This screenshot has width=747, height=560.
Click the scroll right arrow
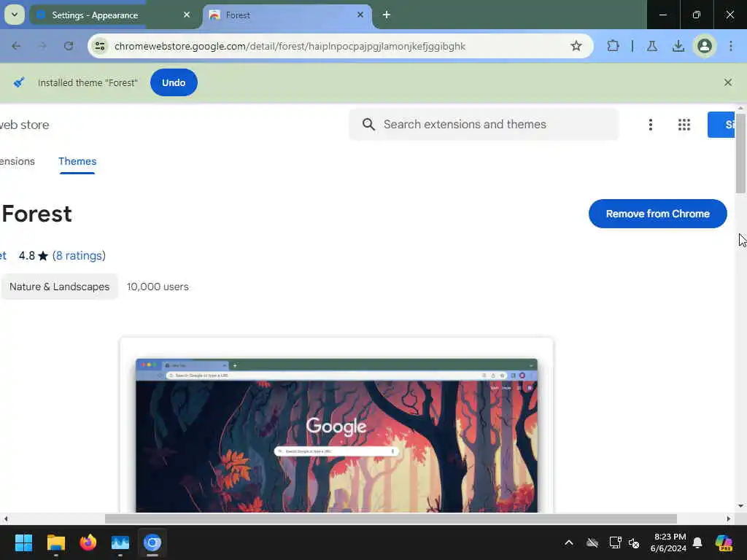(729, 518)
